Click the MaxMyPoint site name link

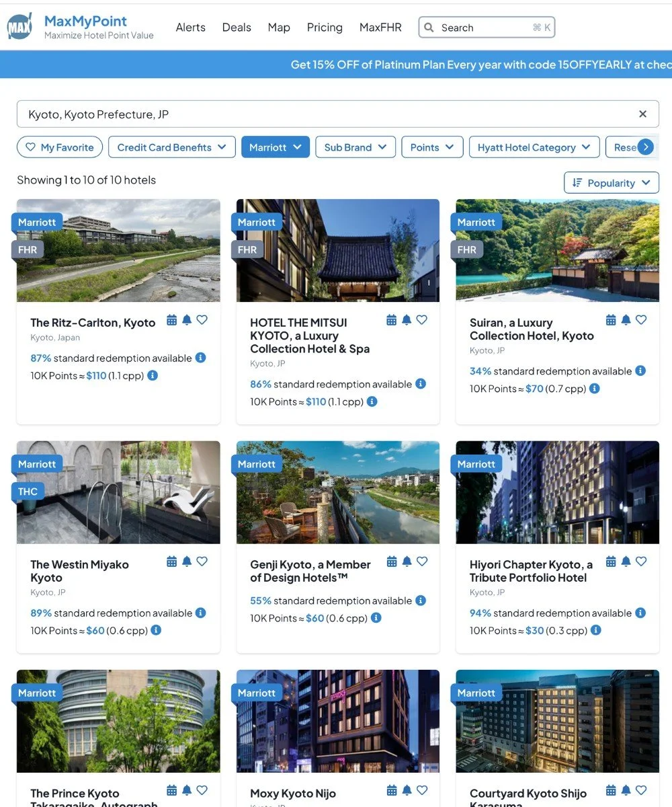85,21
